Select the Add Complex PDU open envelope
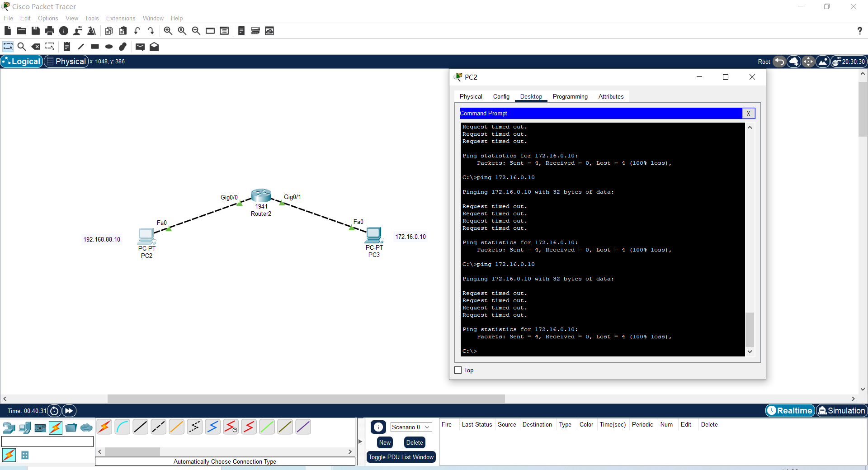The height and width of the screenshot is (470, 868). (x=154, y=47)
